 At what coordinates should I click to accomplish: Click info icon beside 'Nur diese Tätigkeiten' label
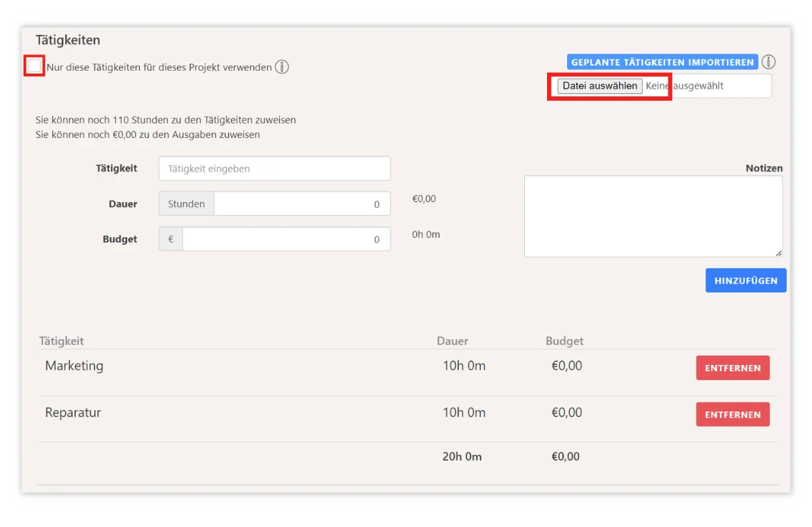point(282,67)
